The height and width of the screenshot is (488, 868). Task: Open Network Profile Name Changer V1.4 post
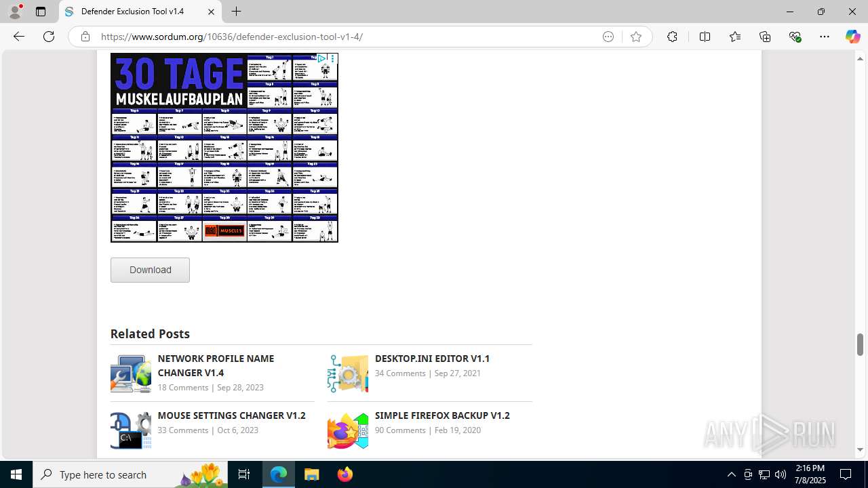point(216,365)
